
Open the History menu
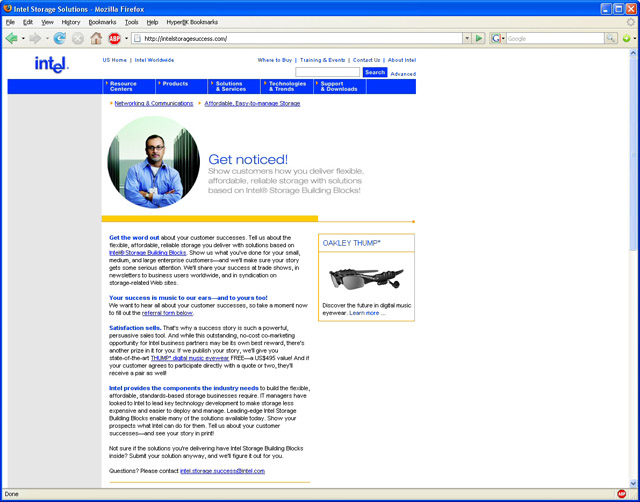click(71, 22)
